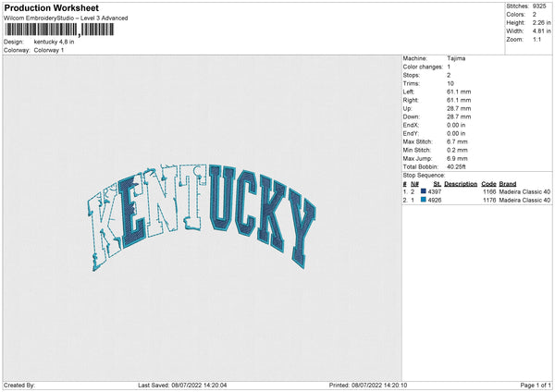
Task: Click the 'Machine:' label
Action: (415, 58)
